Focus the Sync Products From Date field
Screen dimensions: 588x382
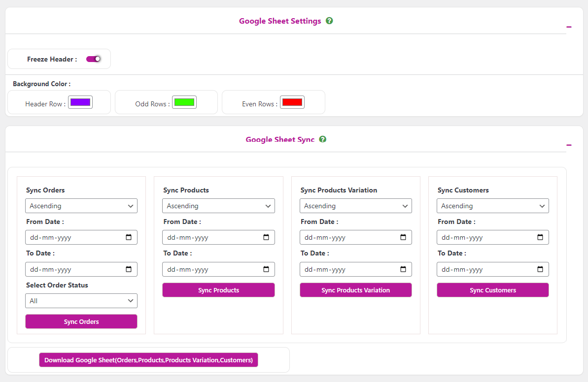click(x=219, y=237)
